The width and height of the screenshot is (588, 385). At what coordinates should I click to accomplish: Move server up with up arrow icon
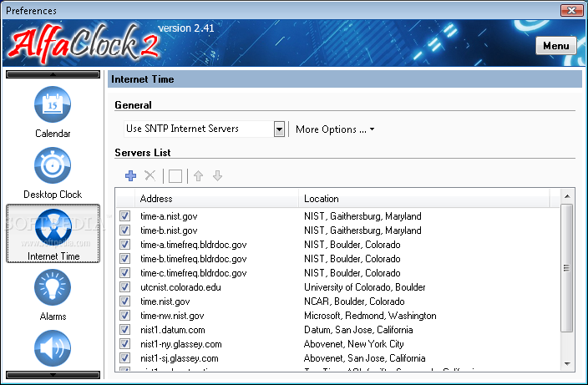[x=199, y=175]
